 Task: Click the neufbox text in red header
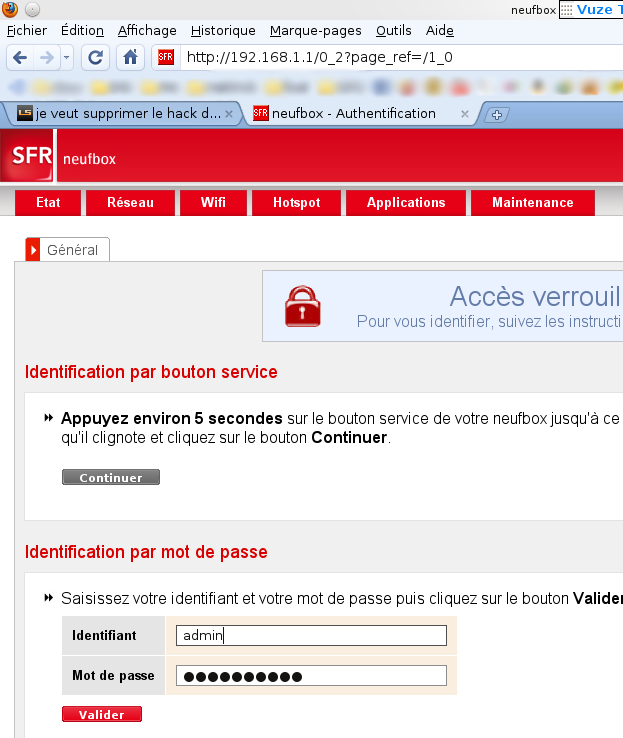(x=89, y=159)
